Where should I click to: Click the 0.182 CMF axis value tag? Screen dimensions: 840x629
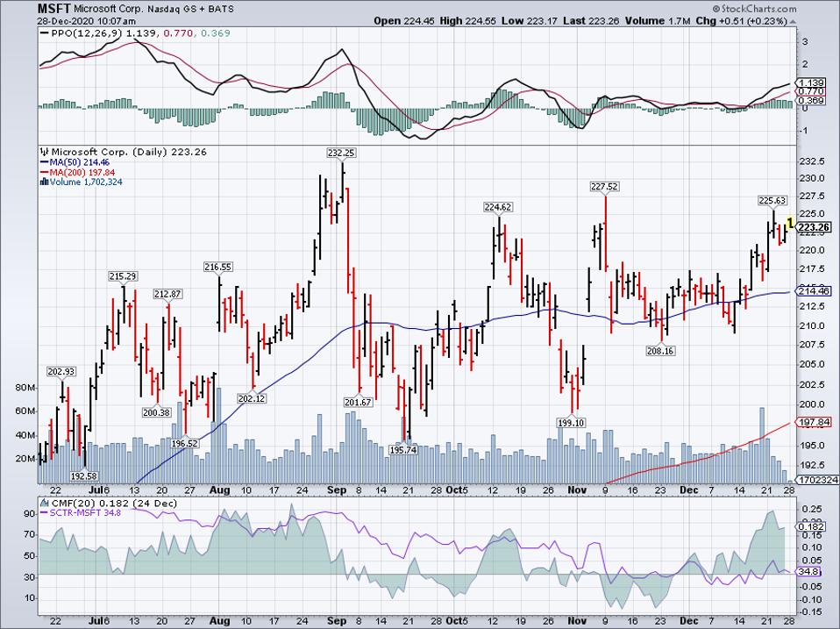[812, 527]
